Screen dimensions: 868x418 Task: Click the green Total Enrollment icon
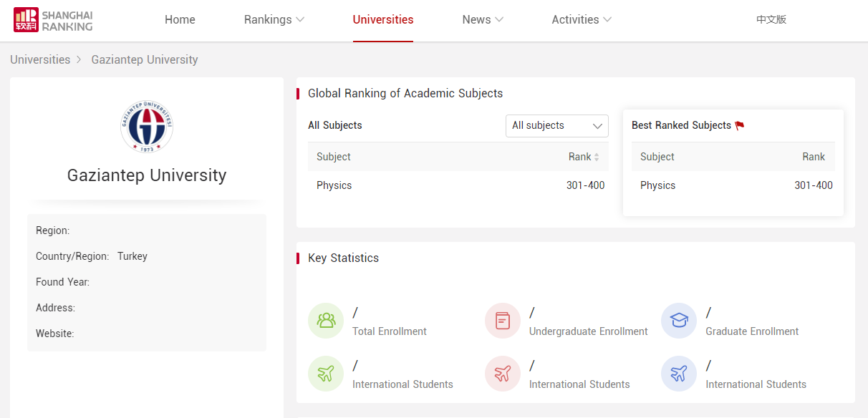(326, 320)
